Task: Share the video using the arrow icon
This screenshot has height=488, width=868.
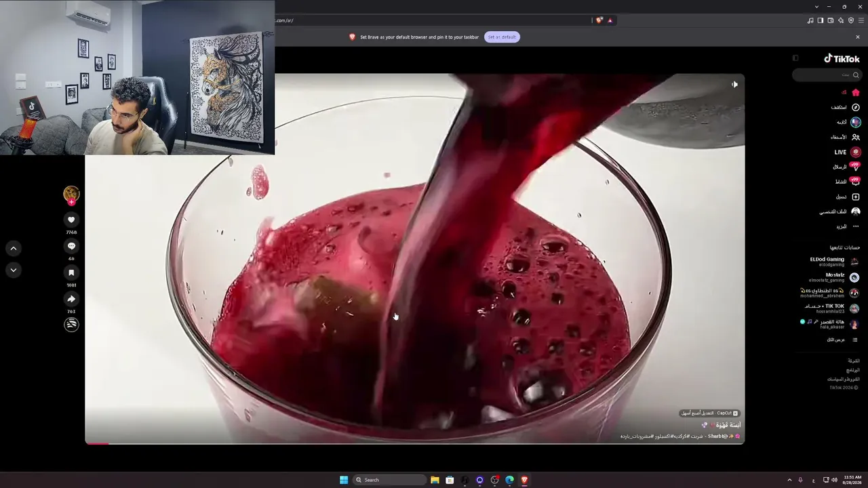Action: click(71, 299)
